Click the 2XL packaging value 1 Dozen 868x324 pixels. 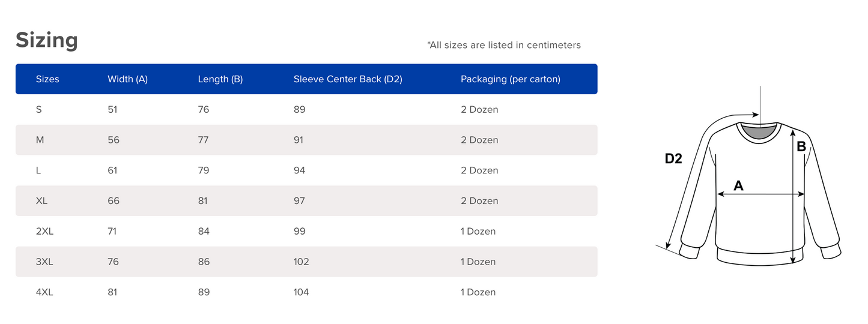tap(478, 232)
